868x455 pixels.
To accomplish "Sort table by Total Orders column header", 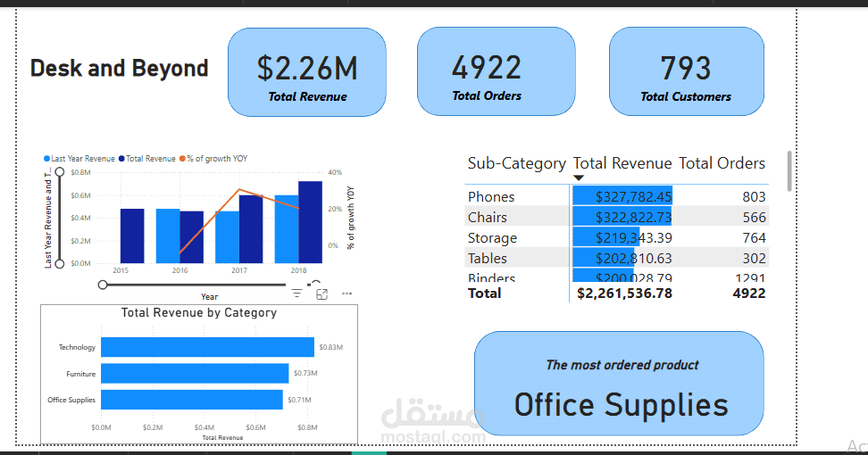I will pyautogui.click(x=722, y=163).
